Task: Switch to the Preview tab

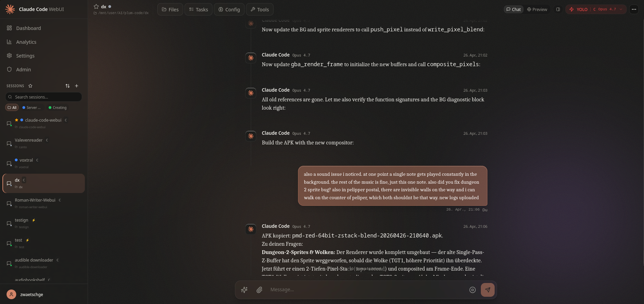Action: click(537, 9)
